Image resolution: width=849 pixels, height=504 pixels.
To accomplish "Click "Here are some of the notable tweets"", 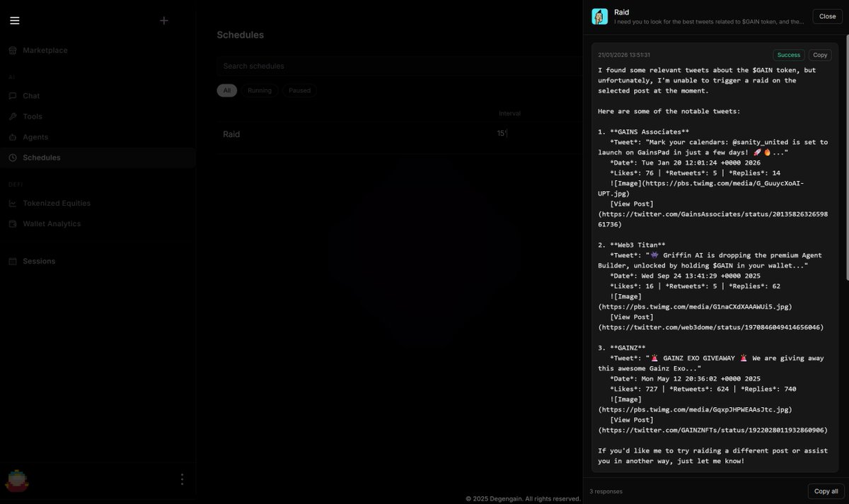I will point(669,111).
